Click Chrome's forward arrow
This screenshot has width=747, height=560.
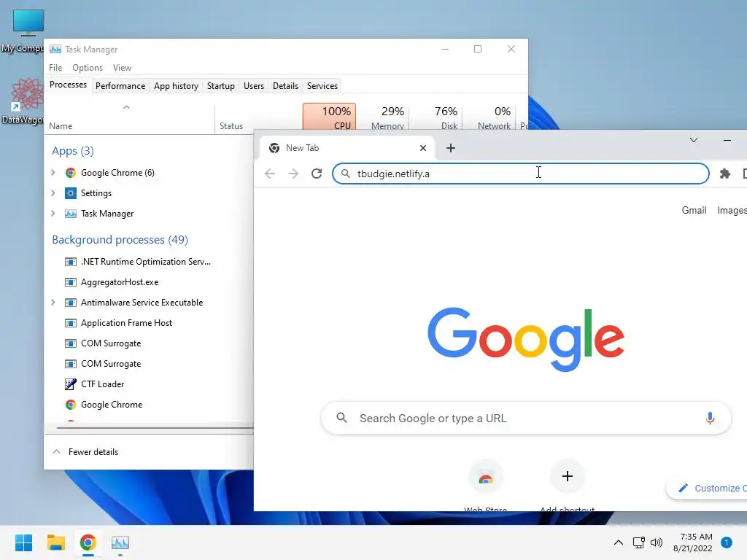point(293,174)
